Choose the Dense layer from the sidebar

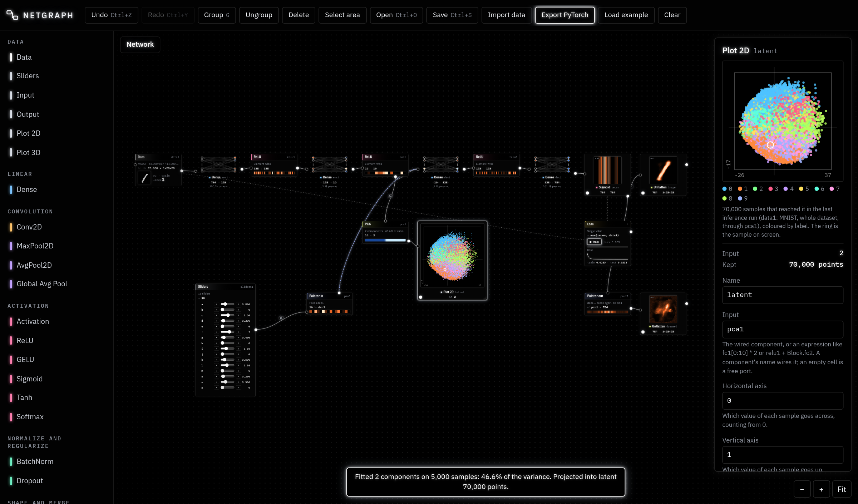(57, 189)
